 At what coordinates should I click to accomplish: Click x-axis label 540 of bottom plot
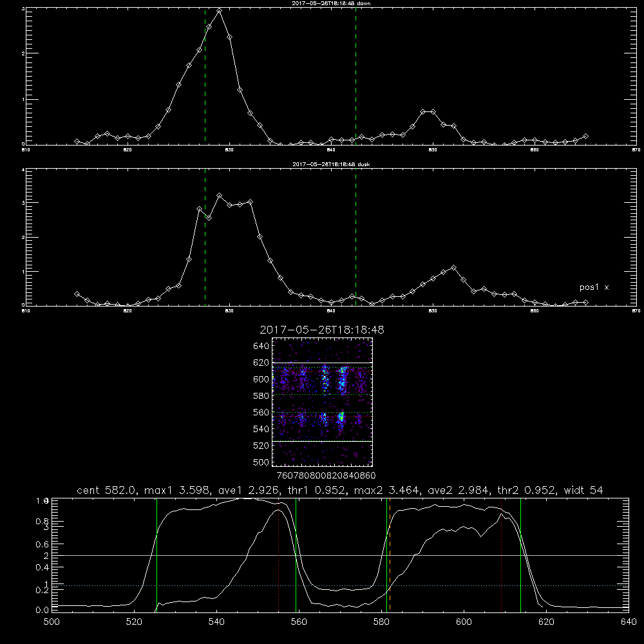pos(216,622)
